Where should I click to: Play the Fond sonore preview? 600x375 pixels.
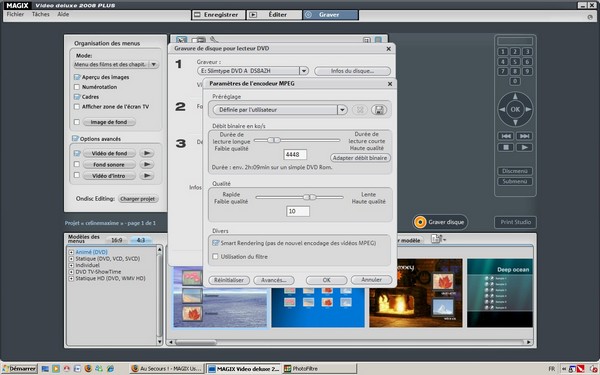[x=147, y=165]
